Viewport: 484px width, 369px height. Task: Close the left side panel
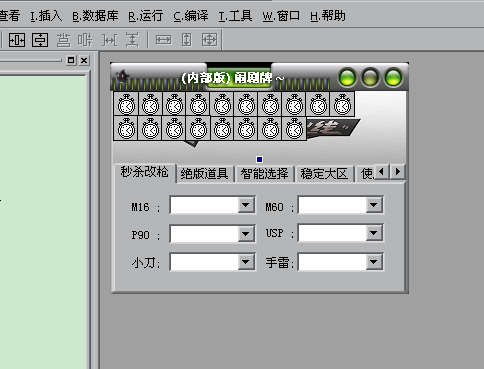[x=84, y=60]
